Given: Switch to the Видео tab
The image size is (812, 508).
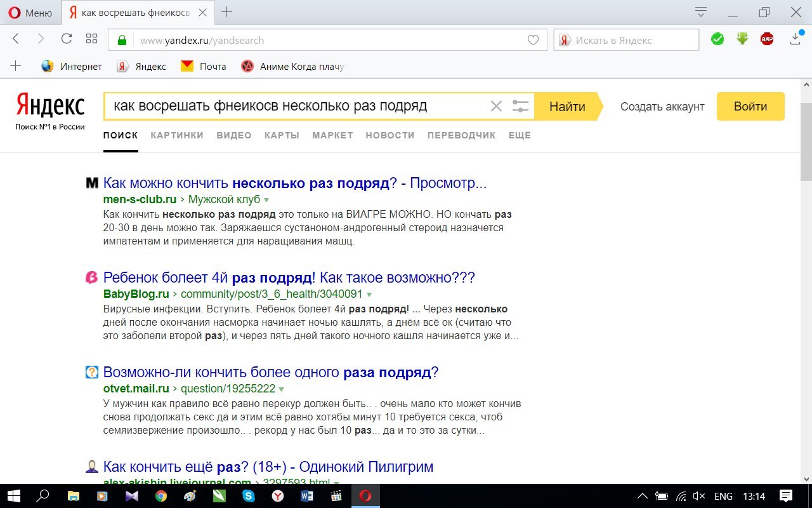Looking at the screenshot, I should point(234,135).
